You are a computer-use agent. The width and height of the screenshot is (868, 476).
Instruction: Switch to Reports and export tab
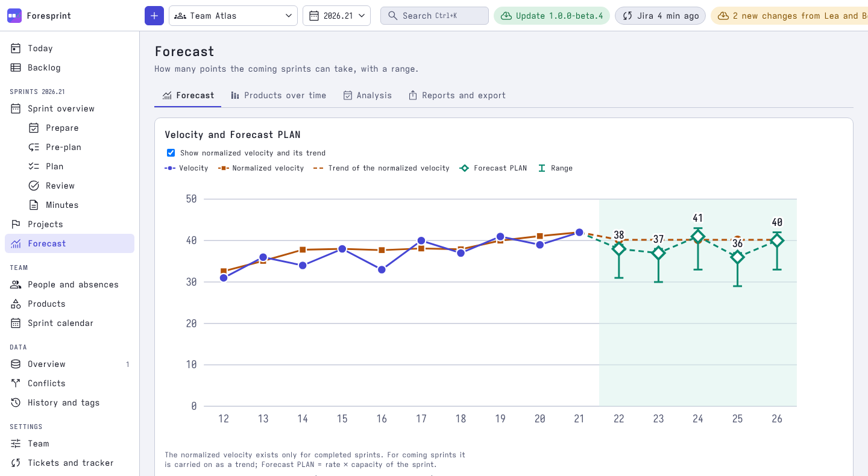coord(457,95)
